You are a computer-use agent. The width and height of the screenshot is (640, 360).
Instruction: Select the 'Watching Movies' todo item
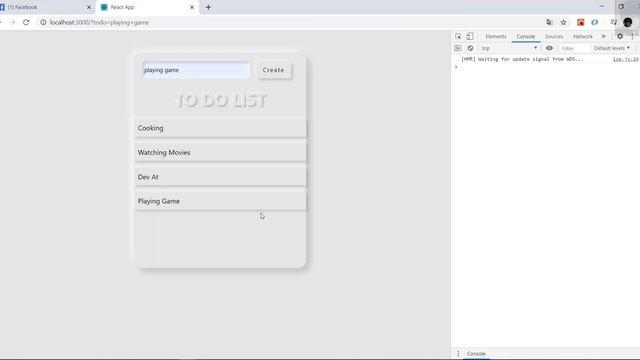click(x=220, y=152)
